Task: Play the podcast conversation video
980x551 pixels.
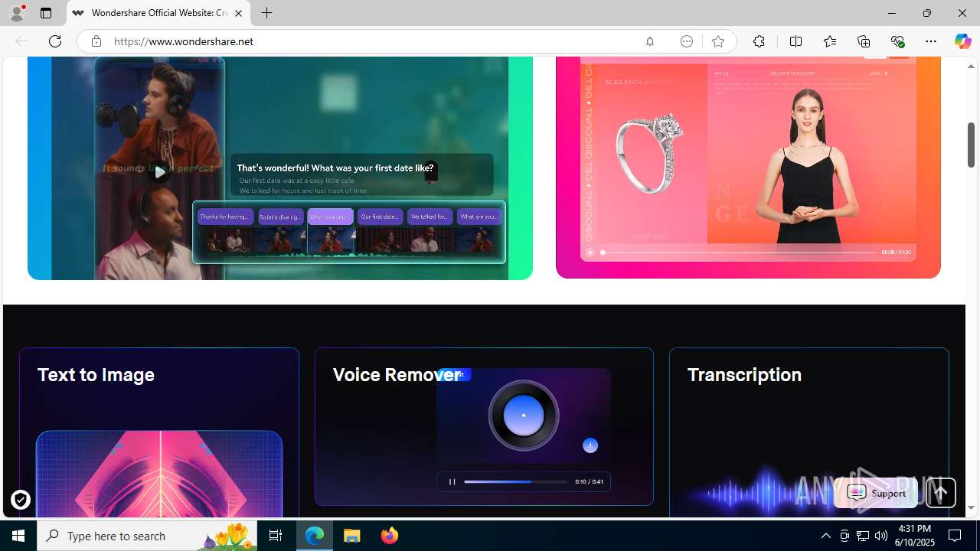Action: click(159, 172)
